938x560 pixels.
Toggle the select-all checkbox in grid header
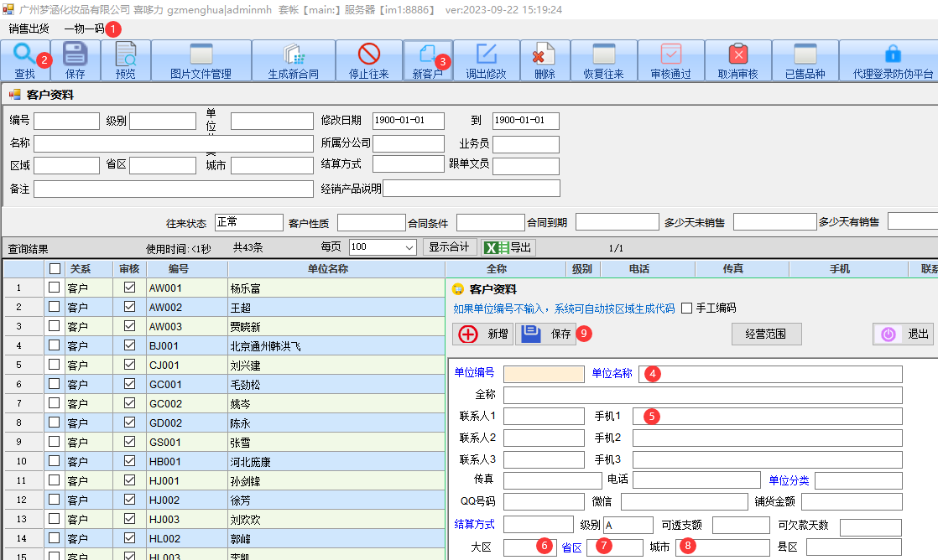(55, 269)
